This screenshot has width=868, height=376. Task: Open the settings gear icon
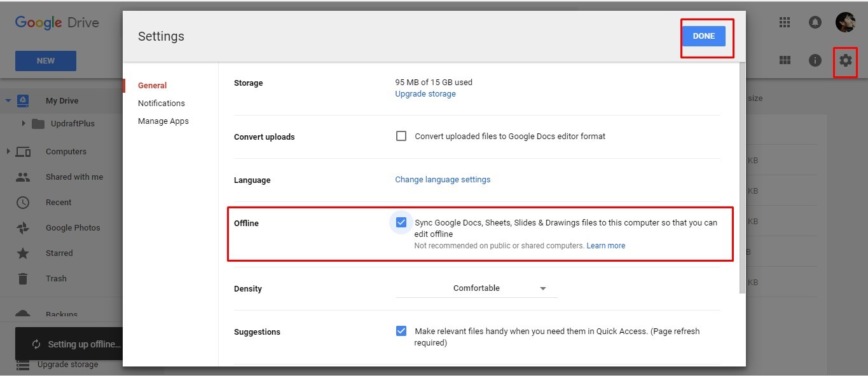click(x=845, y=60)
